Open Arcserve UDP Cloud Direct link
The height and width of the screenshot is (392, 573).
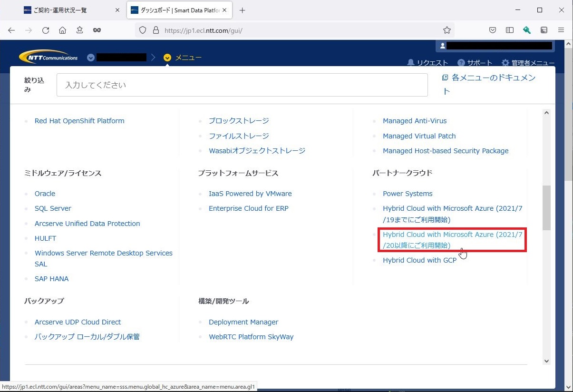click(78, 322)
